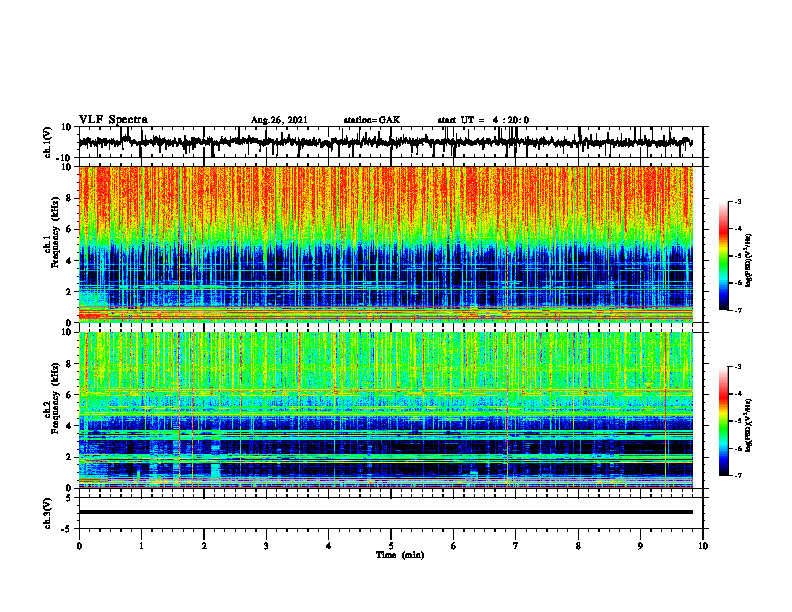Click the ch.2 colorbar '-7' label

[737, 476]
